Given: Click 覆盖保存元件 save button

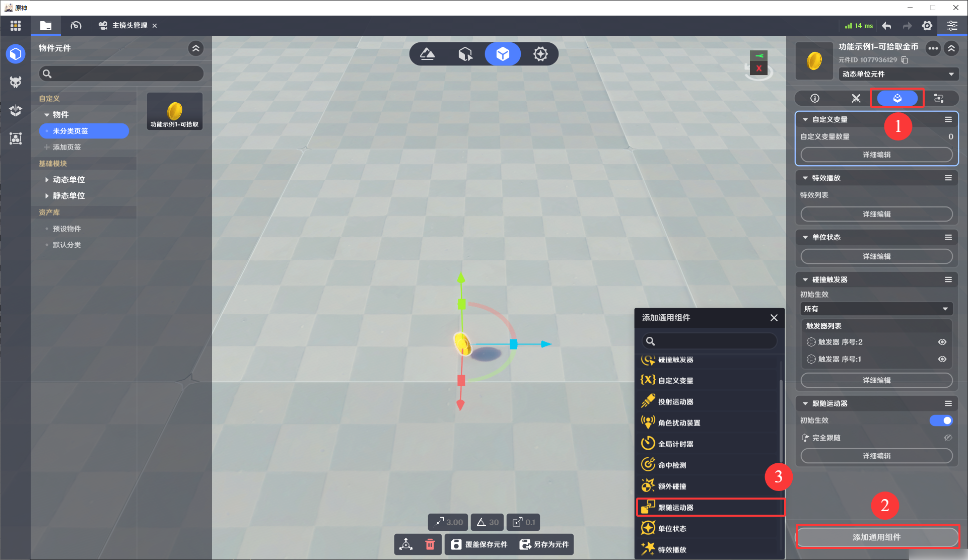Looking at the screenshot, I should tap(479, 544).
